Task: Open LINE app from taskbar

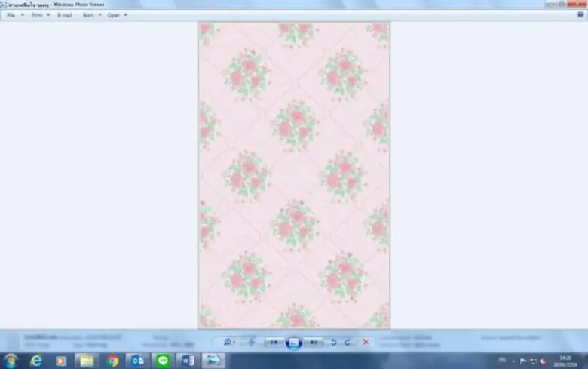Action: (163, 361)
